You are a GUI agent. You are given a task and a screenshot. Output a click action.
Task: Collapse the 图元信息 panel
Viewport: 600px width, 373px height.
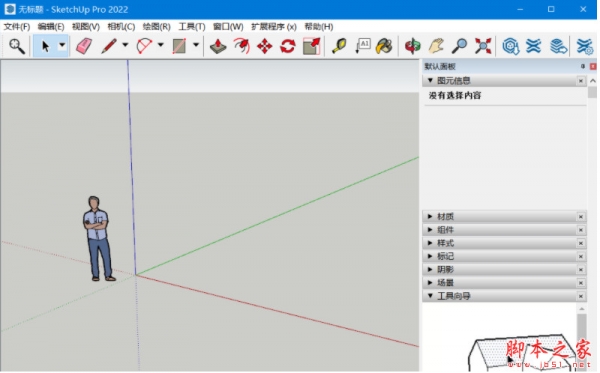coord(430,81)
